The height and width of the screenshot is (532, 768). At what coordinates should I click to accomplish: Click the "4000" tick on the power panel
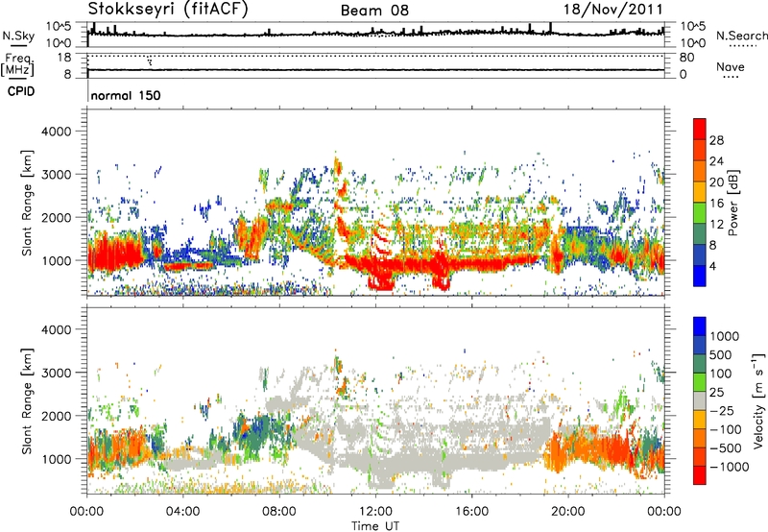[x=57, y=132]
